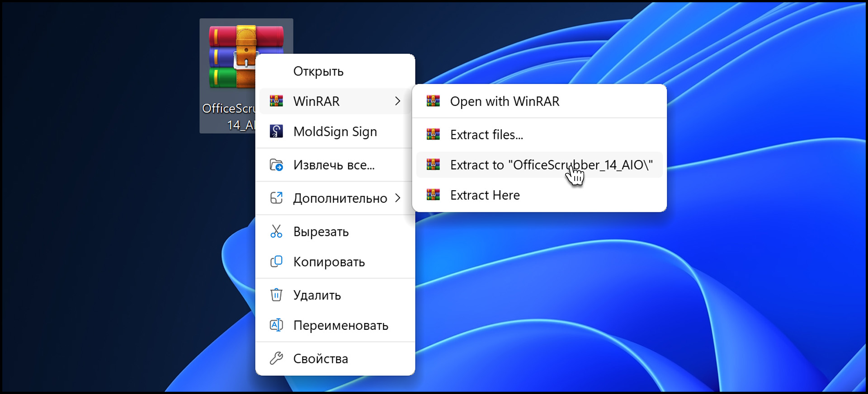Click the icon beside Open with WinRAR
This screenshot has width=868, height=394.
(433, 101)
